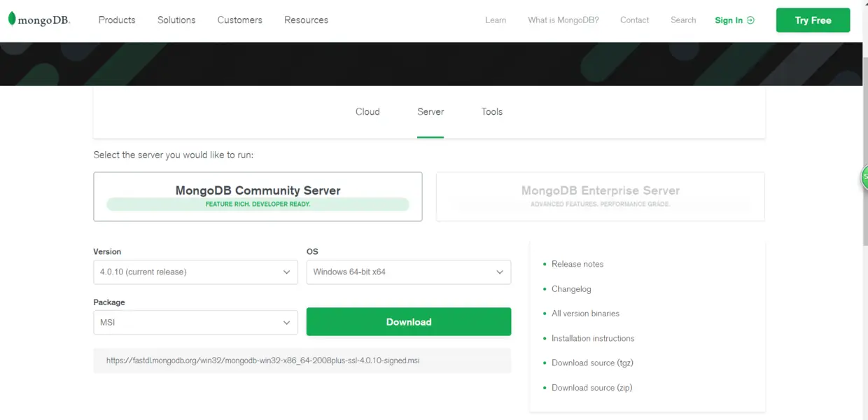Viewport: 868px width, 420px height.
Task: Open the Resources menu
Action: 306,20
